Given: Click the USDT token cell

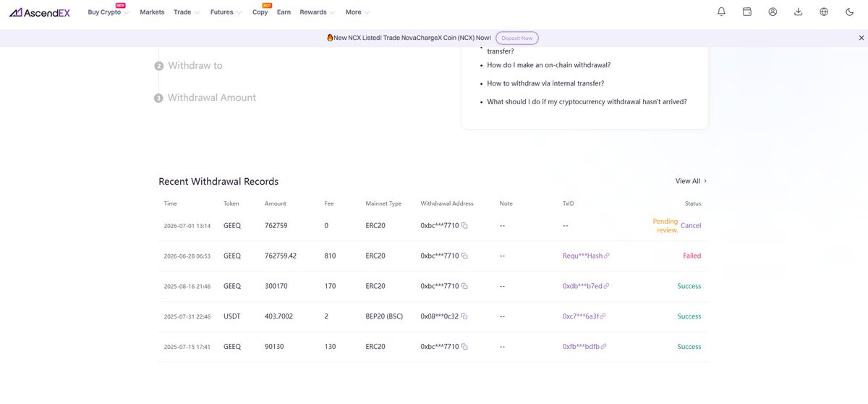Looking at the screenshot, I should (231, 317).
